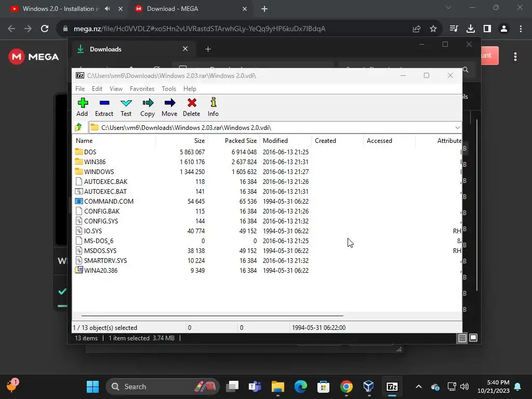Sort by the Packed Size column header
The height and width of the screenshot is (399, 532).
tap(234, 140)
